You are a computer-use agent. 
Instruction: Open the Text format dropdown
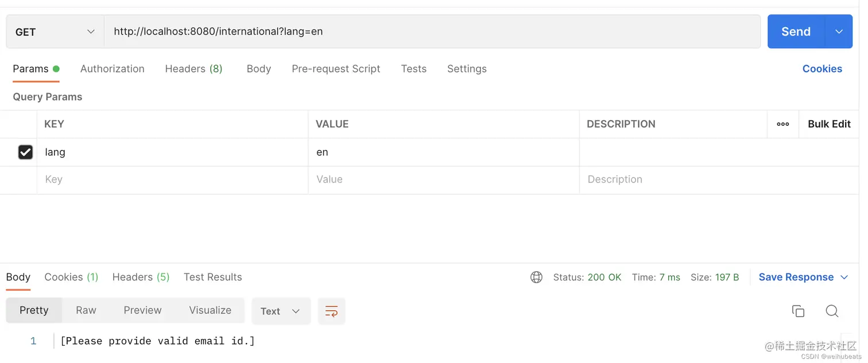click(281, 311)
